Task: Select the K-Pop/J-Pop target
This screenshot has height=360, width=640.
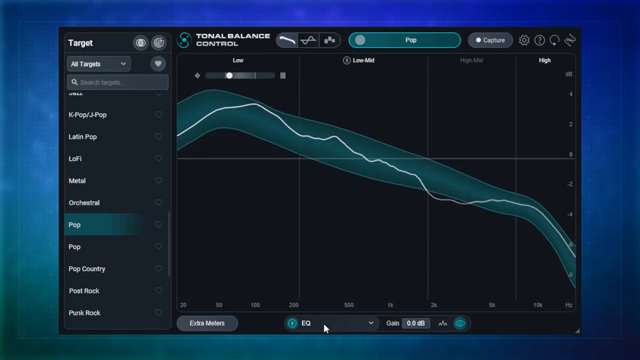Action: point(87,115)
